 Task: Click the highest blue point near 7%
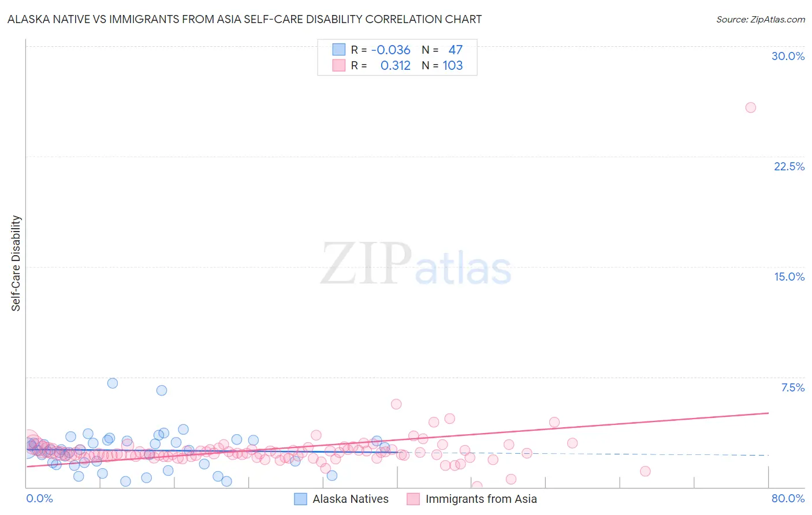click(x=113, y=383)
